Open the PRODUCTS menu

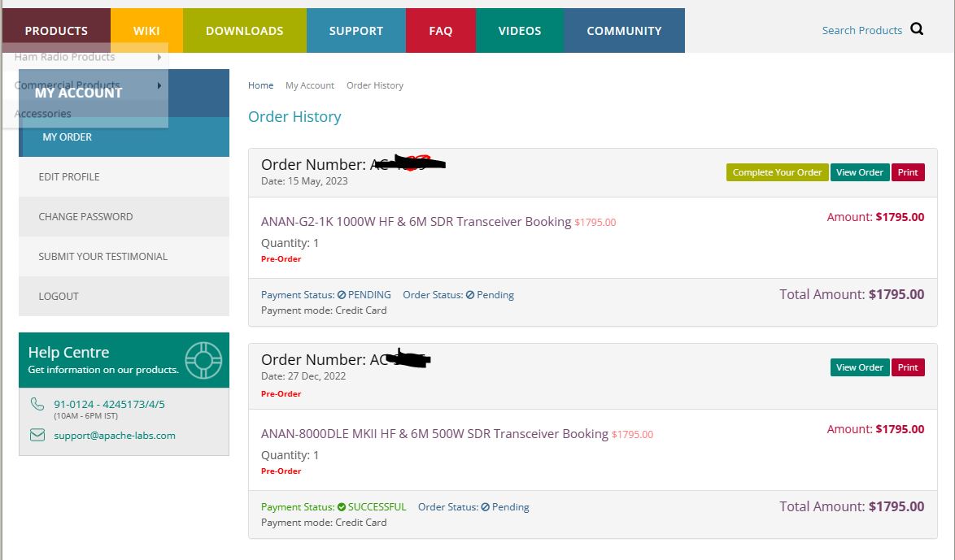click(56, 30)
